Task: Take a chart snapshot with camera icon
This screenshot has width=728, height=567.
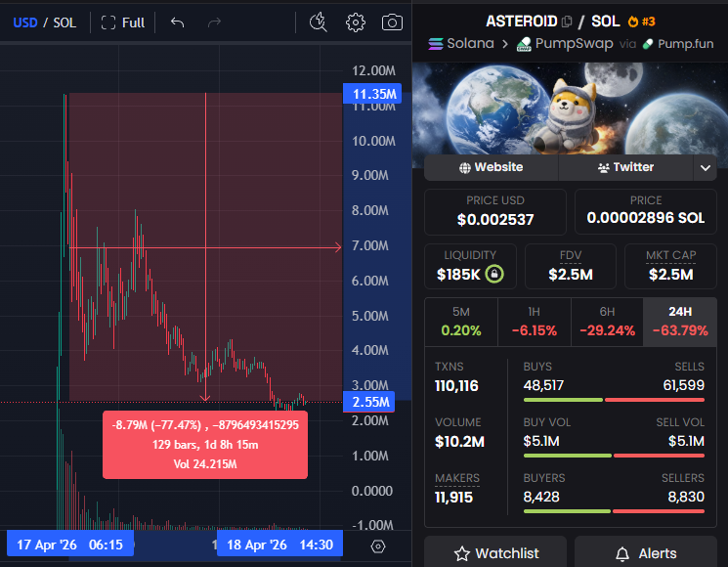Action: click(392, 22)
